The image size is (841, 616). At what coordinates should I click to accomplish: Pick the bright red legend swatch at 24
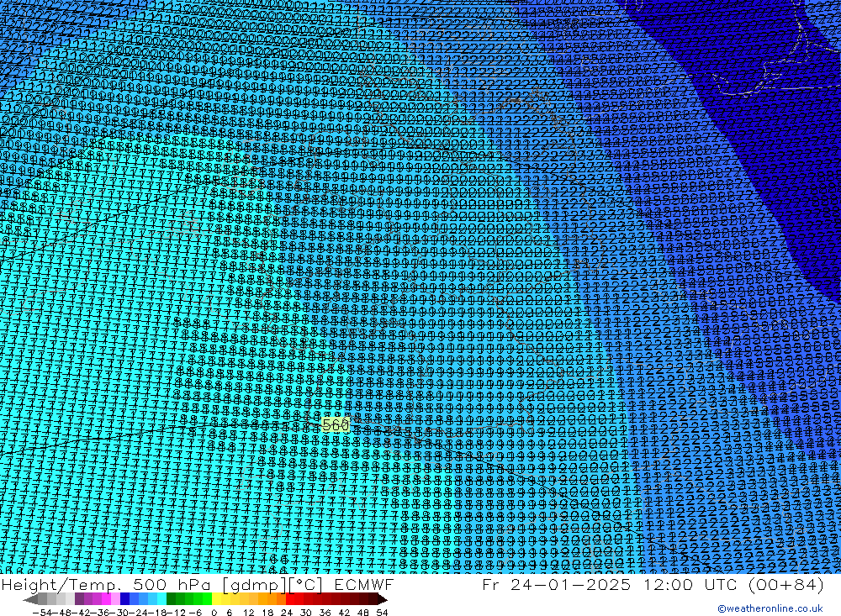[290, 599]
